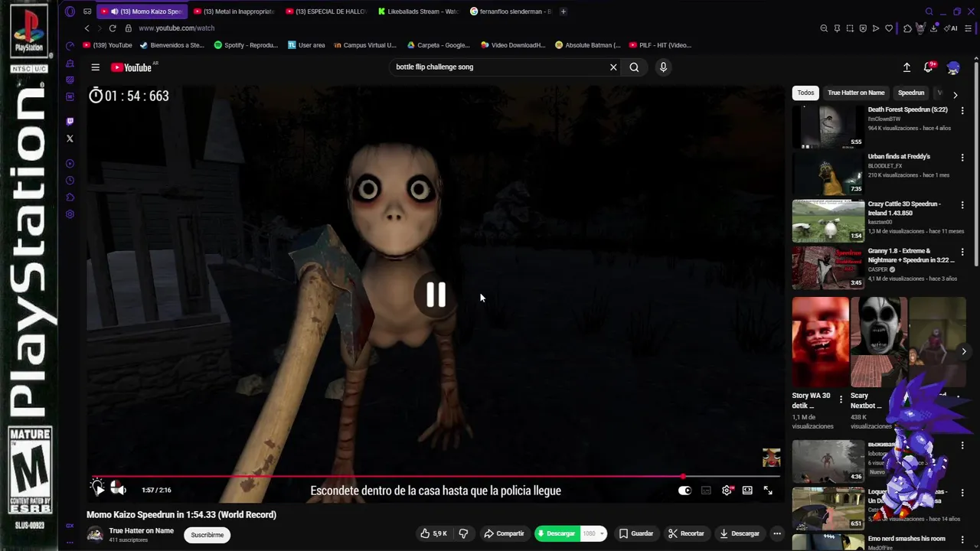The image size is (980, 551).
Task: Open the Crazy Cattle 3D Speedrun title
Action: pos(904,208)
